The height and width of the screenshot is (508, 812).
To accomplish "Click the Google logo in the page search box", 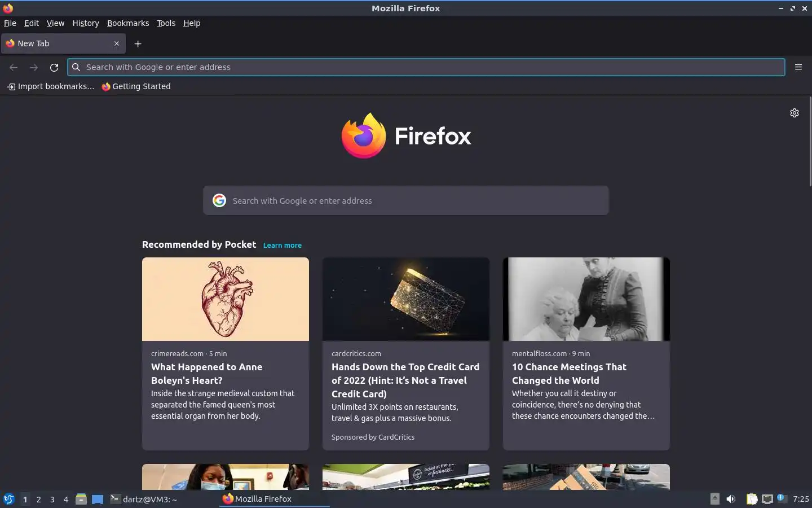I will click(x=219, y=200).
